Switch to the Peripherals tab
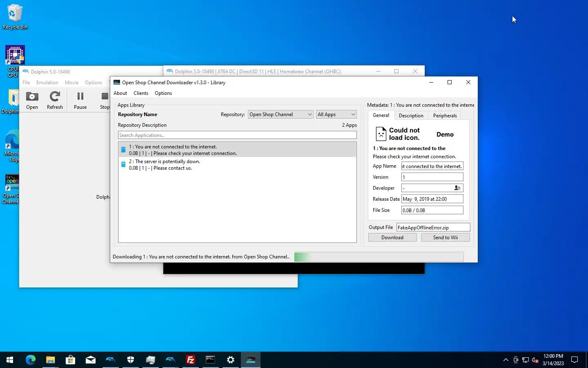Image resolution: width=588 pixels, height=368 pixels. point(445,116)
